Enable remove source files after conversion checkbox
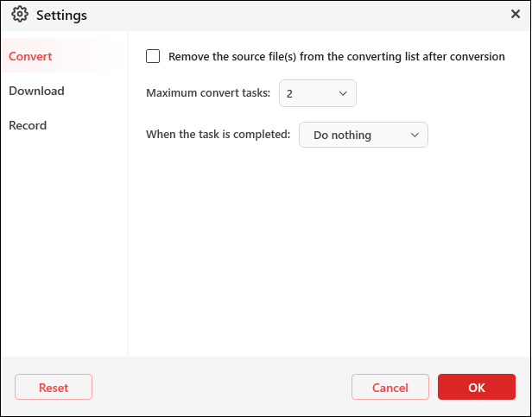This screenshot has height=417, width=532. [153, 56]
